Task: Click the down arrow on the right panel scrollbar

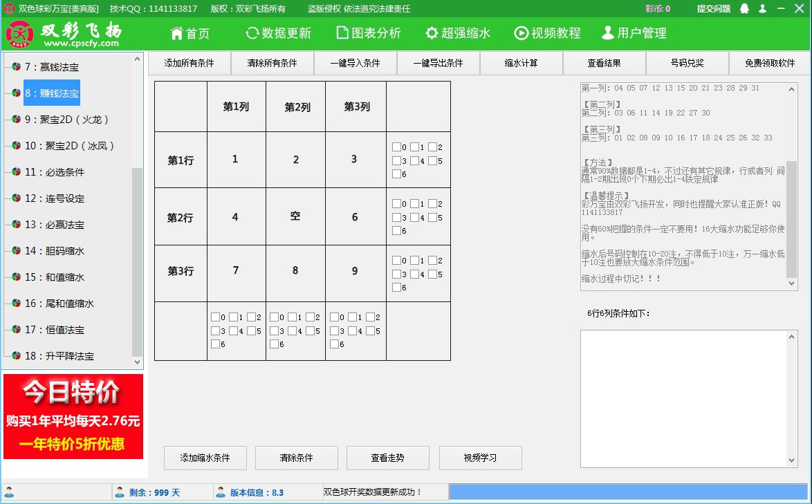Action: pyautogui.click(x=791, y=283)
